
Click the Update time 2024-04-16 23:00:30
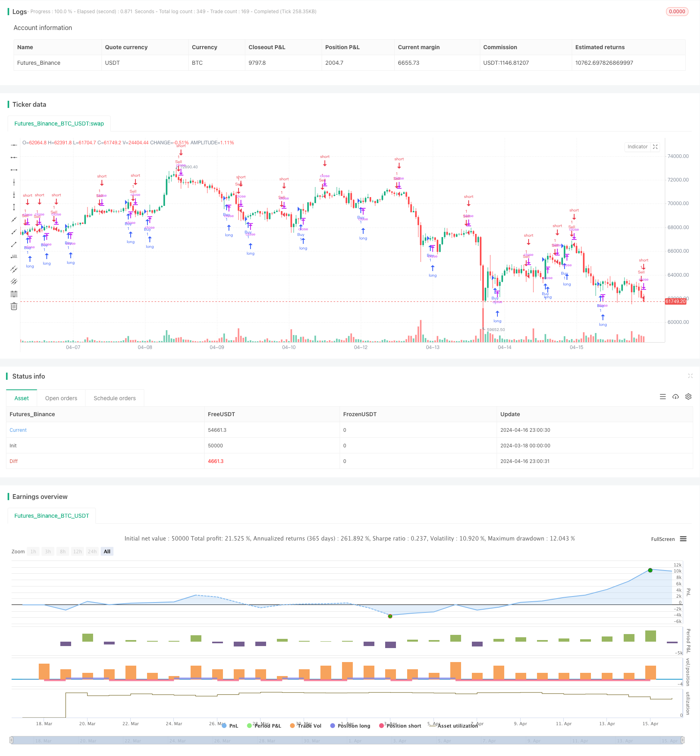(x=525, y=430)
